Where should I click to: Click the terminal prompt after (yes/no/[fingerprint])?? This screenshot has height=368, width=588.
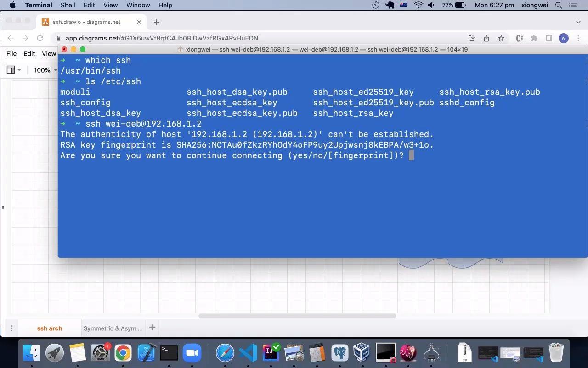(x=411, y=155)
